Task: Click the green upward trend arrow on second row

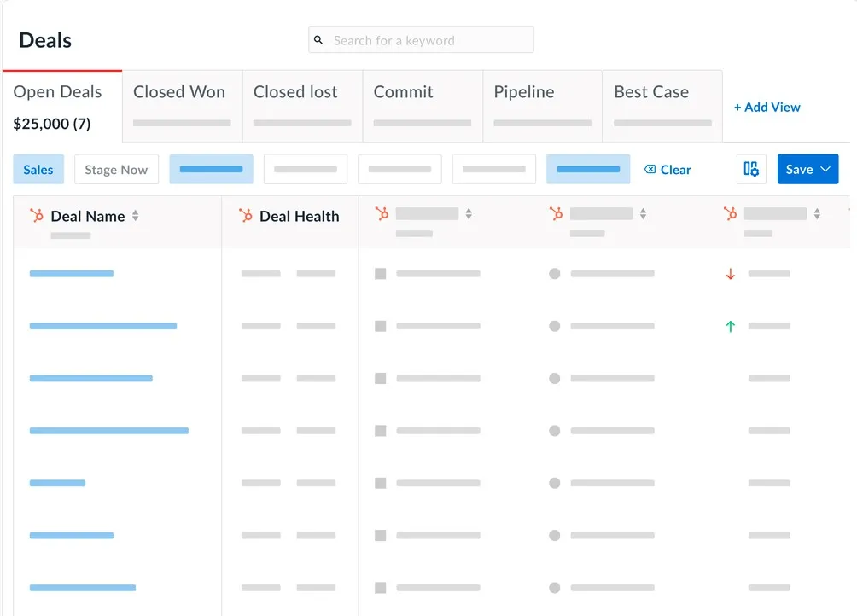Action: (x=730, y=326)
